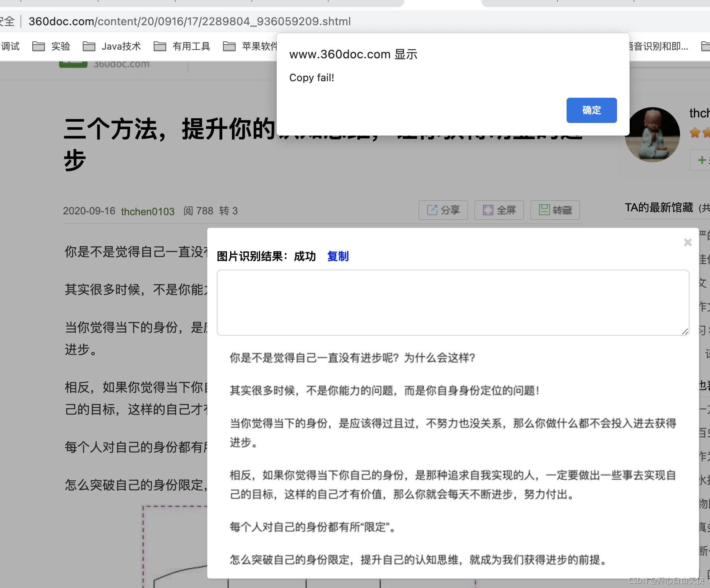Click popup paragraph starting 怎么突破自己的身份限定
The width and height of the screenshot is (710, 588).
coord(420,560)
